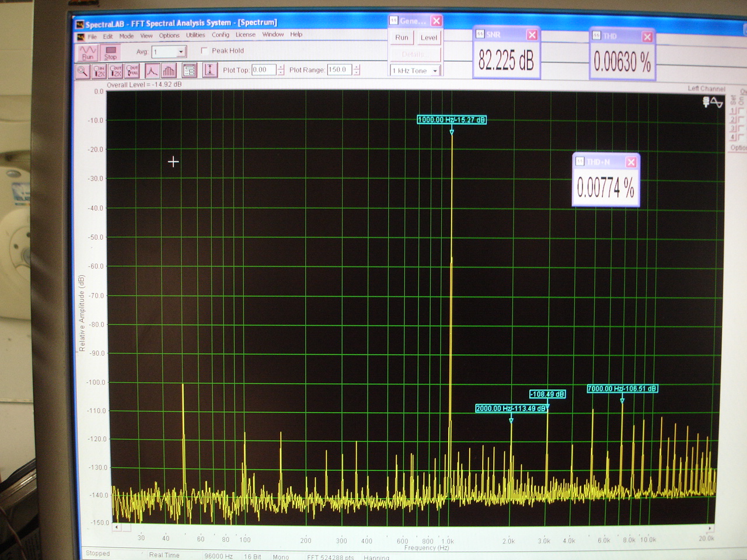The image size is (747, 560).
Task: Click the Left Channel label
Action: coord(706,89)
